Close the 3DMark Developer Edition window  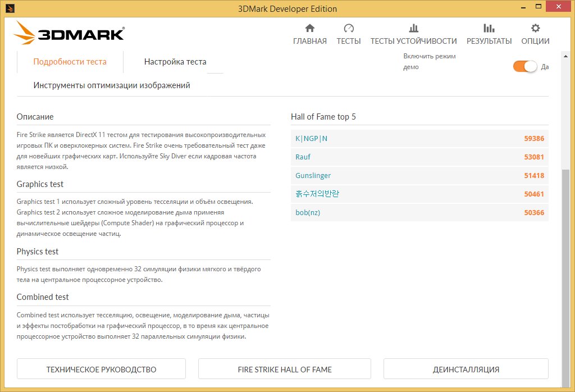click(x=559, y=7)
